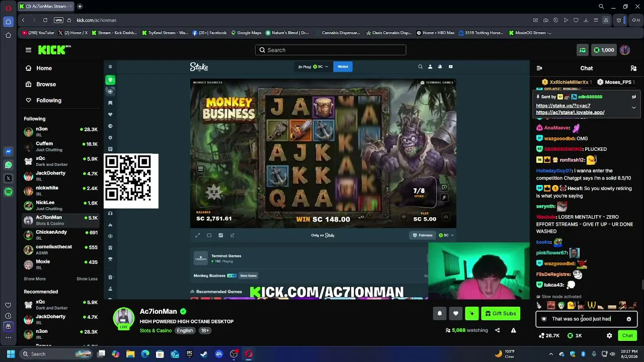Image resolution: width=644 pixels, height=362 pixels.
Task: Open the ac7stake1.lovable.app pinned link
Action: (570, 112)
